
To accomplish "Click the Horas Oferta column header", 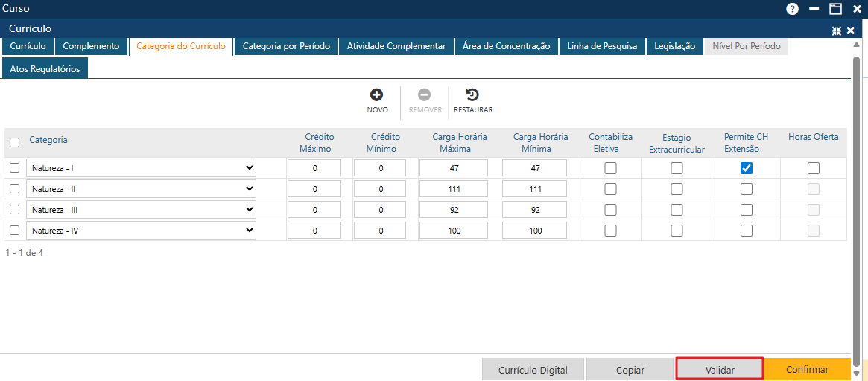I will pos(813,137).
